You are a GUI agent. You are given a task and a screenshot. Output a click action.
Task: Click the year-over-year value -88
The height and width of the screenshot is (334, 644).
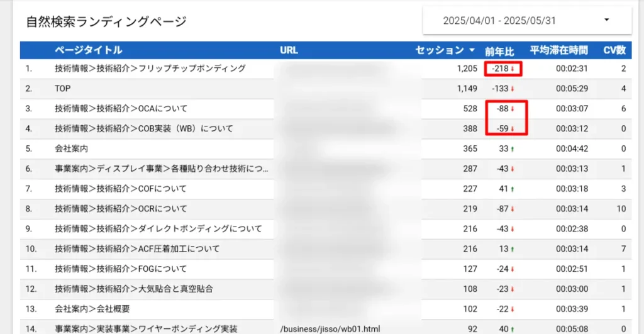pos(502,108)
